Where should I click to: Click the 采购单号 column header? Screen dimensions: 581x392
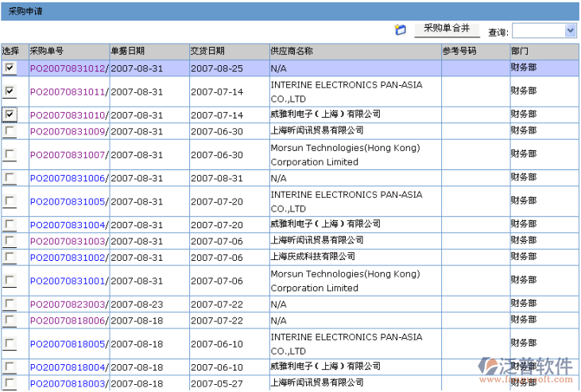(x=47, y=51)
